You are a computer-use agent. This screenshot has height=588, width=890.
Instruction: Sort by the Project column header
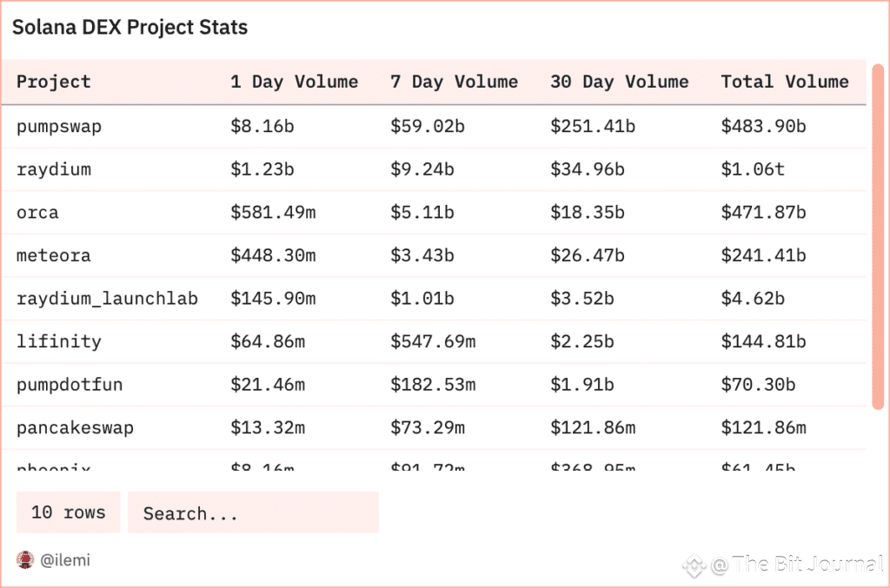pyautogui.click(x=53, y=82)
